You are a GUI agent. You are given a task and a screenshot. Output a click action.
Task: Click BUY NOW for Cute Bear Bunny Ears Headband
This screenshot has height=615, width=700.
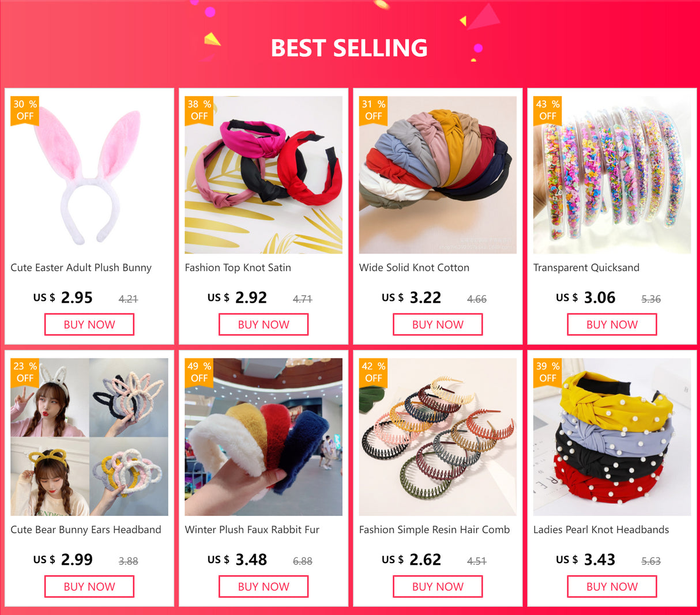[89, 587]
